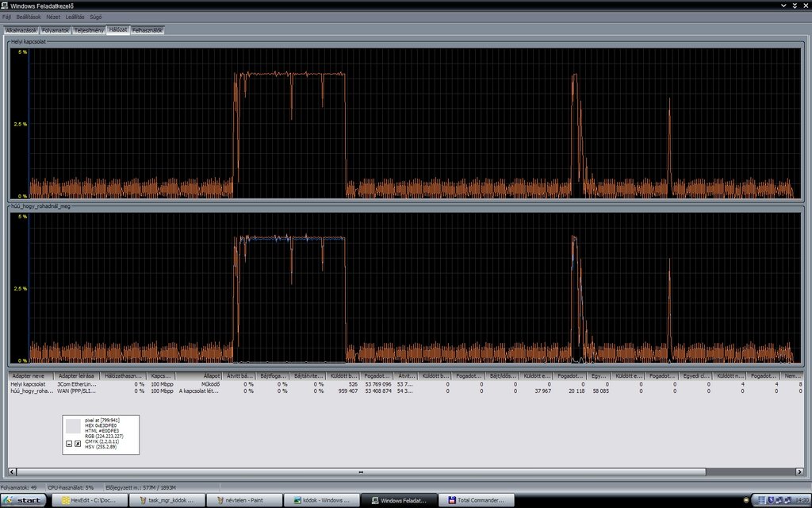Viewport: 812px width, 508px height.
Task: Click Windows Feladatkezelő taskbar button
Action: [x=399, y=500]
